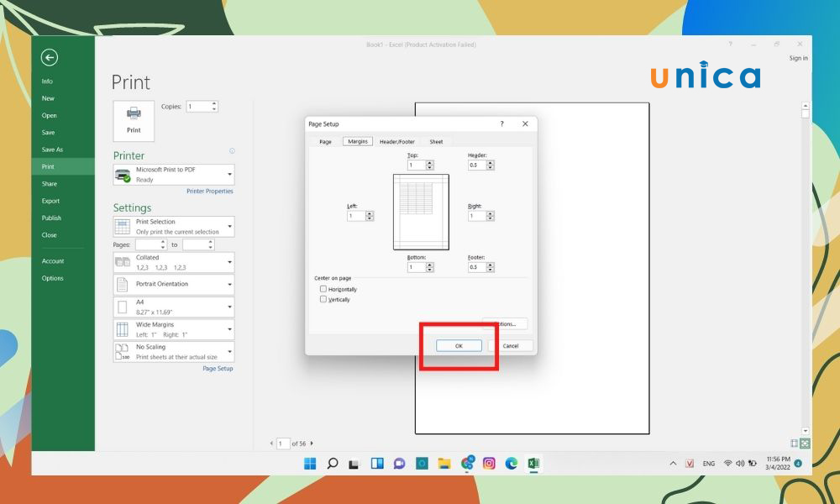Click the Pages from input field

[x=147, y=244]
